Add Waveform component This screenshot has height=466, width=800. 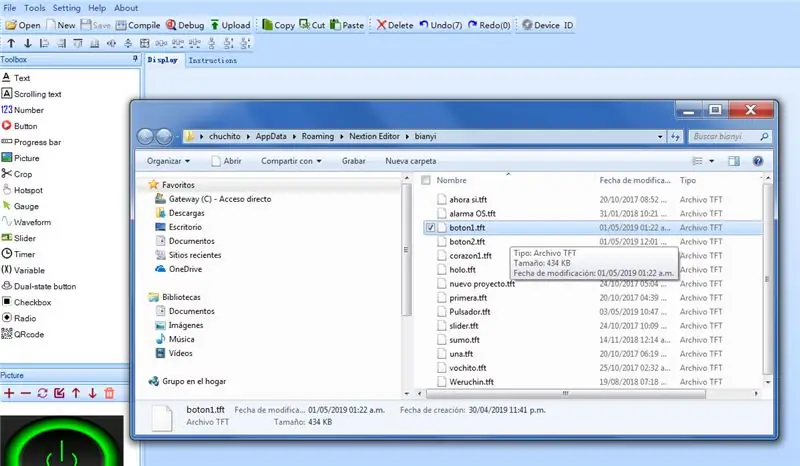[x=26, y=222]
